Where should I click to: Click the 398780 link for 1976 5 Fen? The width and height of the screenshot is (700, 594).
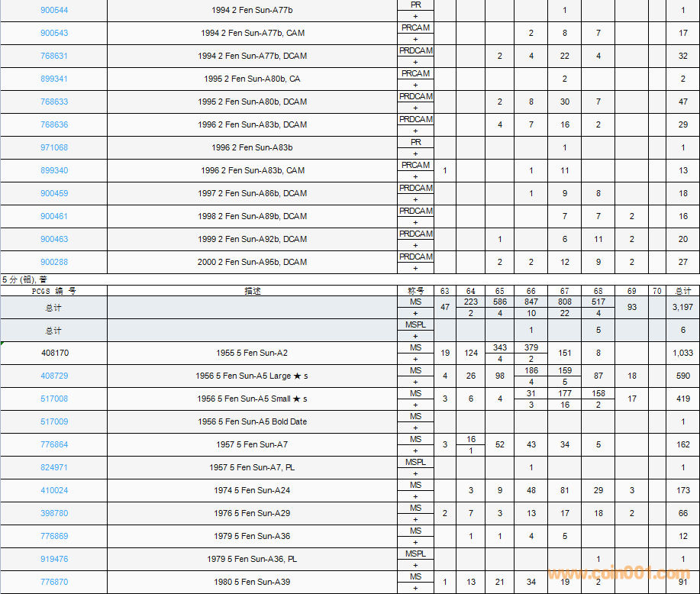pyautogui.click(x=54, y=513)
